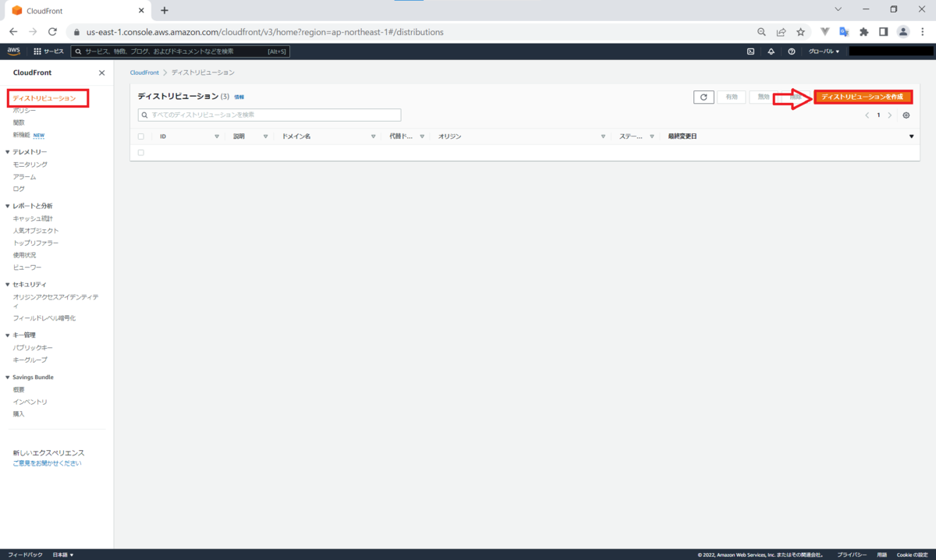Sort by the ドメイン名 column
Image resolution: width=936 pixels, height=560 pixels.
(374, 136)
